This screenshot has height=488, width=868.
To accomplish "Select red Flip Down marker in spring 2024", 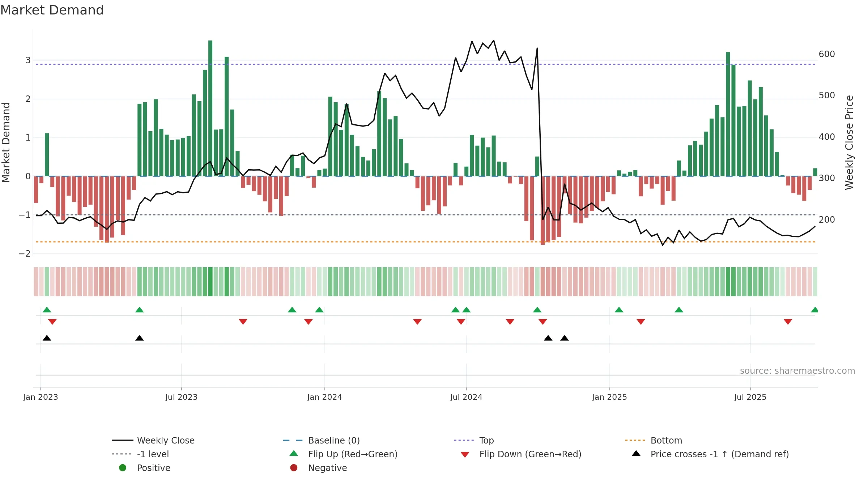I will [x=417, y=322].
